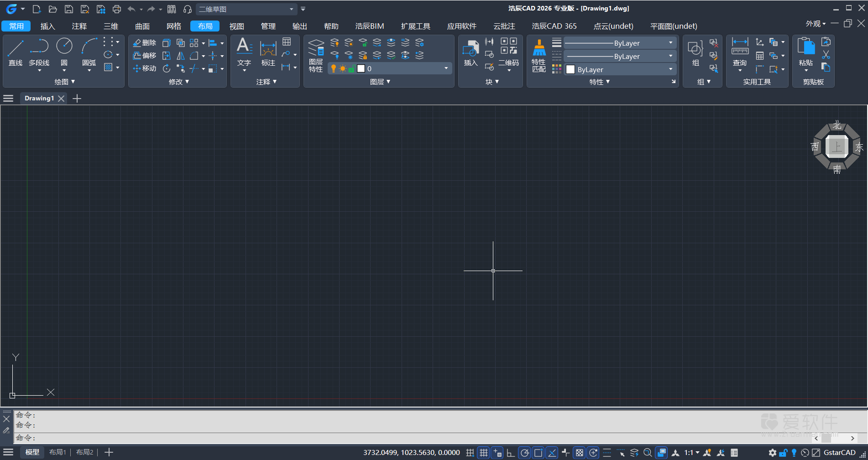Switch to the 注释 ribbon tab
The width and height of the screenshot is (868, 460).
point(79,26)
